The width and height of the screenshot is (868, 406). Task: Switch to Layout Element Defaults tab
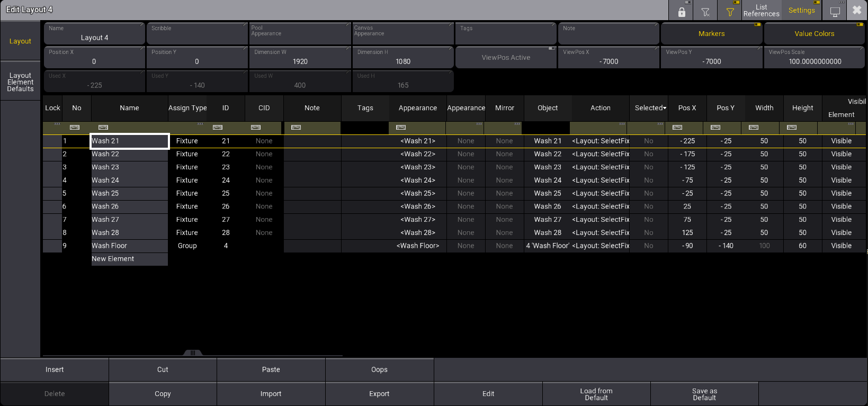tap(21, 82)
